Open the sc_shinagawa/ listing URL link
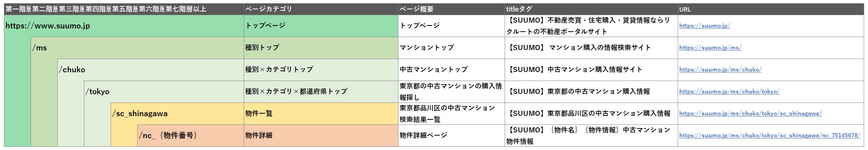868x150 pixels. (x=750, y=114)
